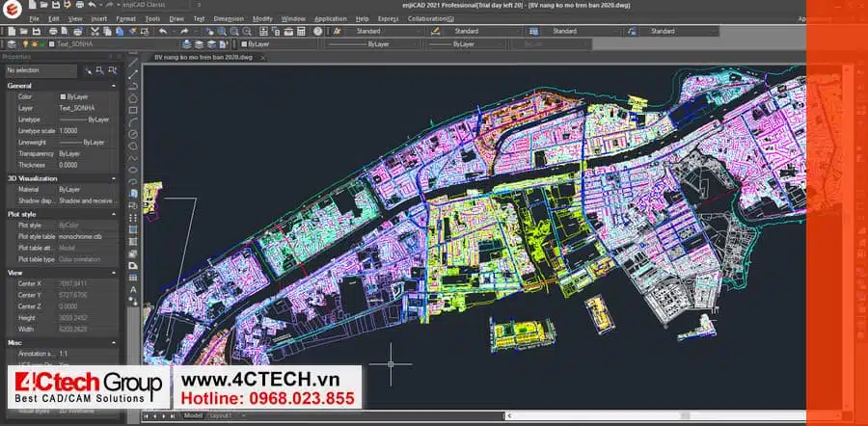868x426 pixels.
Task: Open the Tools menu
Action: point(152,19)
